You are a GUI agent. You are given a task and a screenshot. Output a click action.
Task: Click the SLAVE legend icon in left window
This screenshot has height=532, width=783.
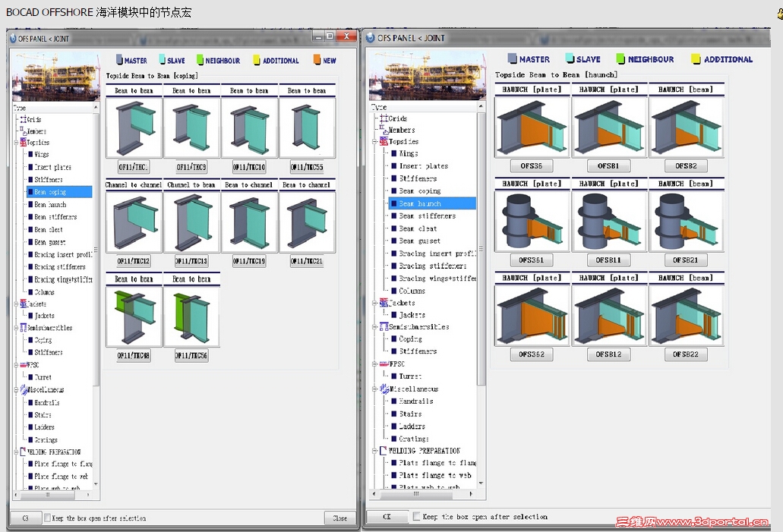pos(163,60)
